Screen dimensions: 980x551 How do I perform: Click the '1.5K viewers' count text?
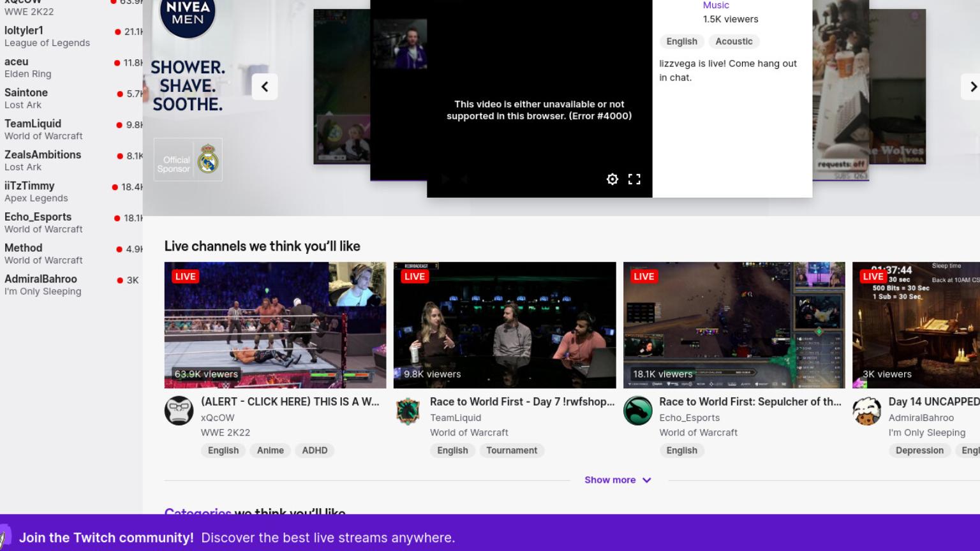[x=731, y=19]
